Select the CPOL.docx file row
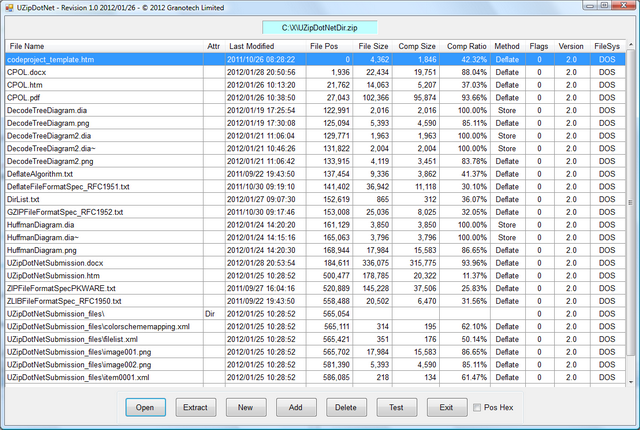640x430 pixels. click(315, 72)
